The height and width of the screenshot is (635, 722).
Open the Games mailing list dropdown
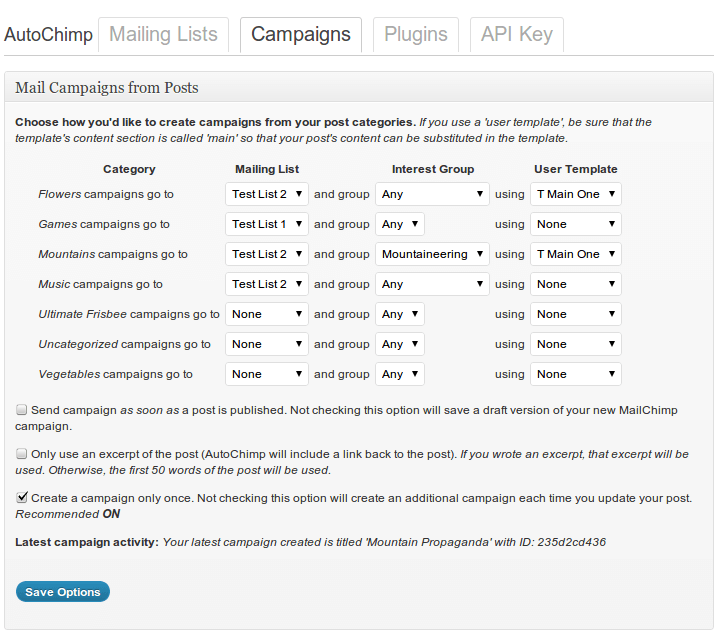[x=267, y=224]
